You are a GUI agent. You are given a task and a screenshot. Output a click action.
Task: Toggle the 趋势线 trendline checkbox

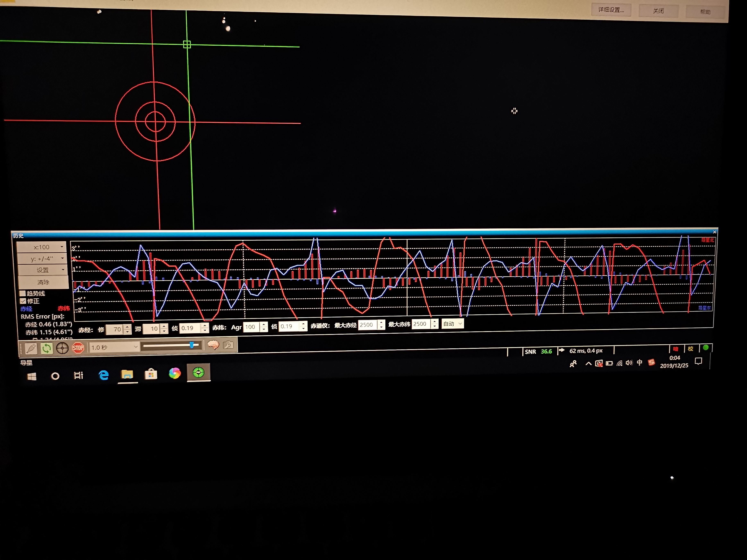click(x=23, y=293)
